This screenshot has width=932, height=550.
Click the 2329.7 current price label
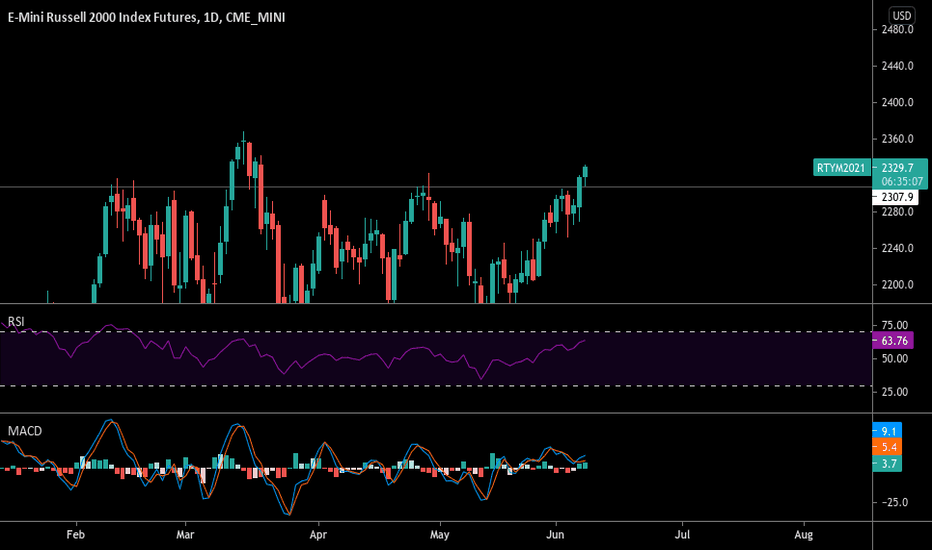(898, 168)
